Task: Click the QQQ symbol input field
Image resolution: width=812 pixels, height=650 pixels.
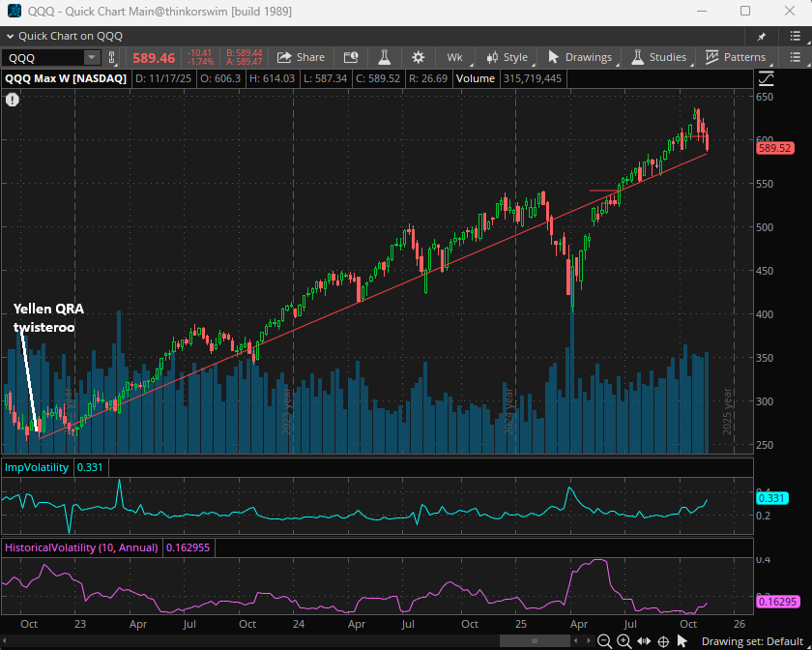Action: coord(43,57)
